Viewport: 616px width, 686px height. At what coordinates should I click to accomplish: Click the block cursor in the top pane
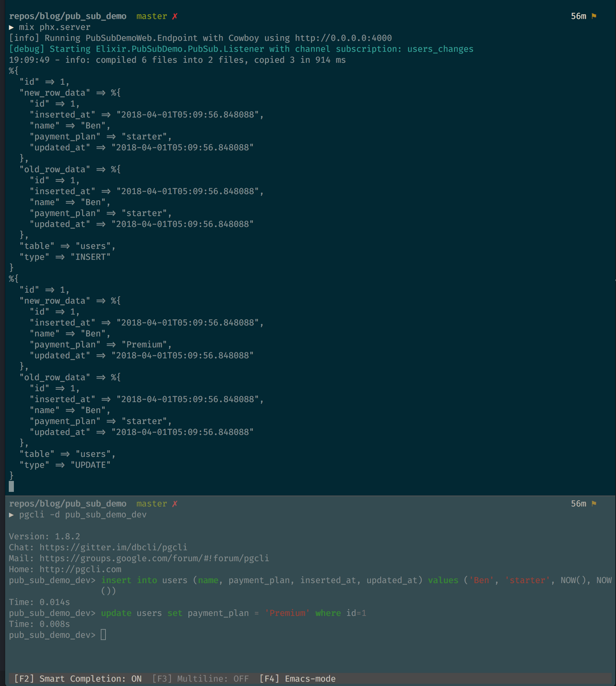pyautogui.click(x=12, y=486)
